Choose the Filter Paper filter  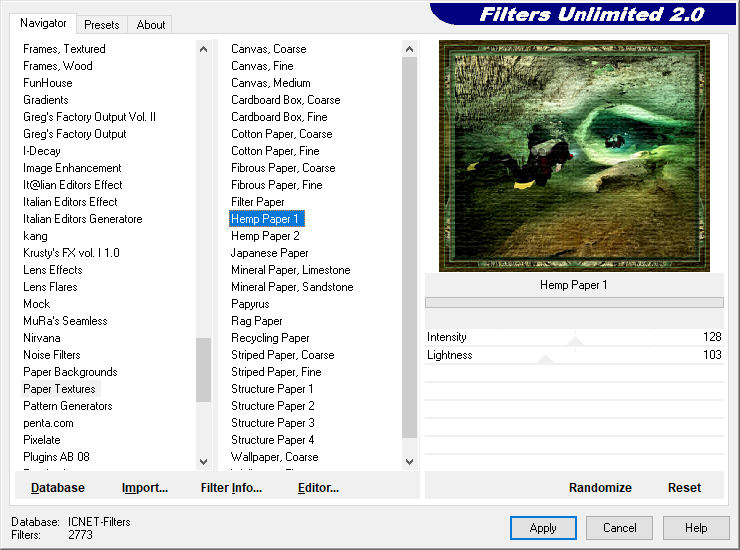[257, 202]
